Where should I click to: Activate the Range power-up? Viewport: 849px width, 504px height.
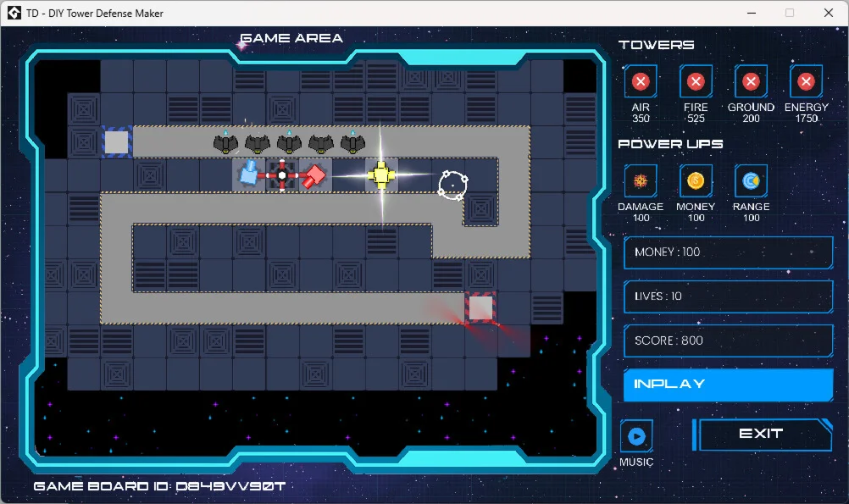tap(751, 180)
